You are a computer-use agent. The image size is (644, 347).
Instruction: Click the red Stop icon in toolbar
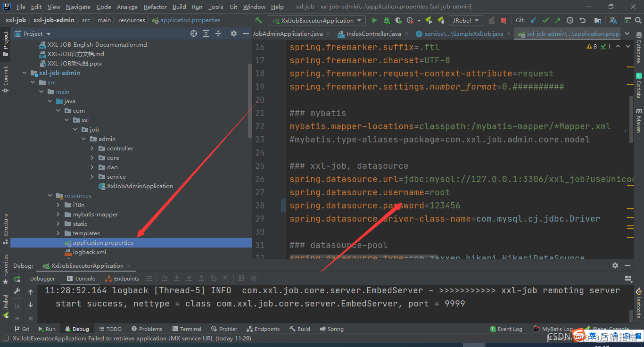tap(504, 20)
